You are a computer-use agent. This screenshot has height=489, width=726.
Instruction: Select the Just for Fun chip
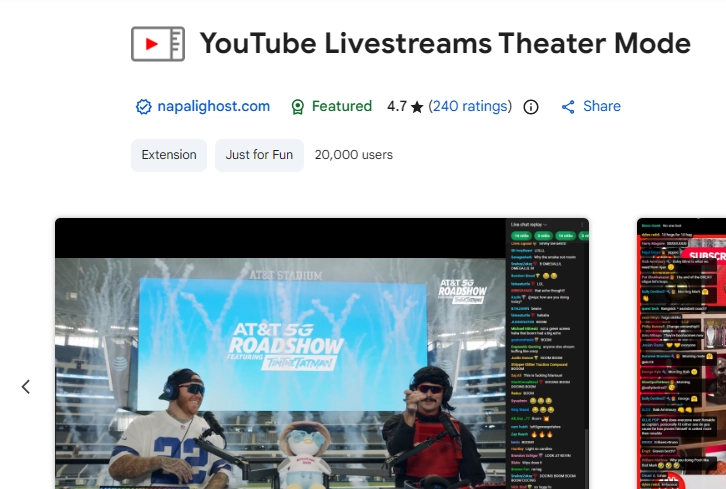point(259,155)
